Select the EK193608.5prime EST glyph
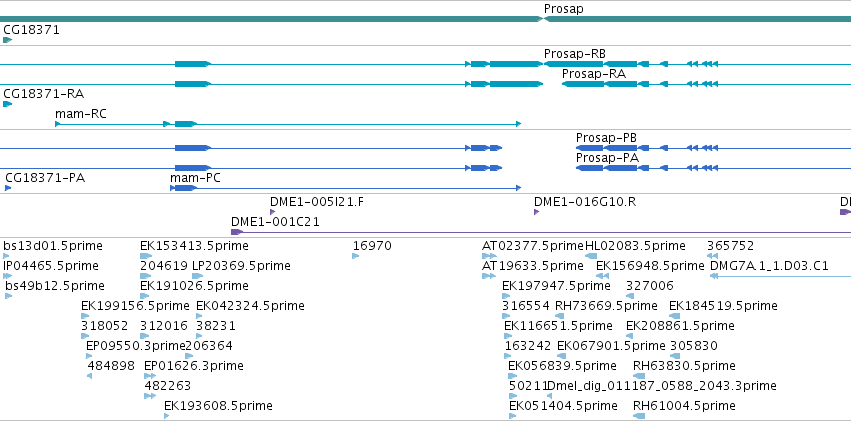This screenshot has width=851, height=421. (167, 416)
